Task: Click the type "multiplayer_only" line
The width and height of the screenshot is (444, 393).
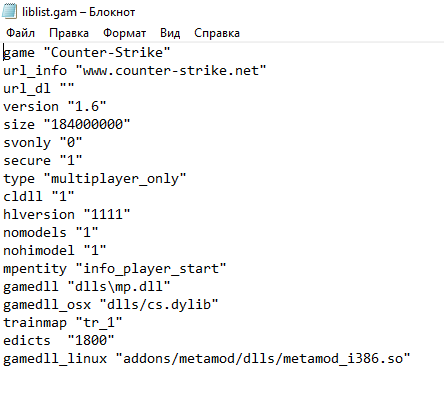Action: click(x=95, y=179)
